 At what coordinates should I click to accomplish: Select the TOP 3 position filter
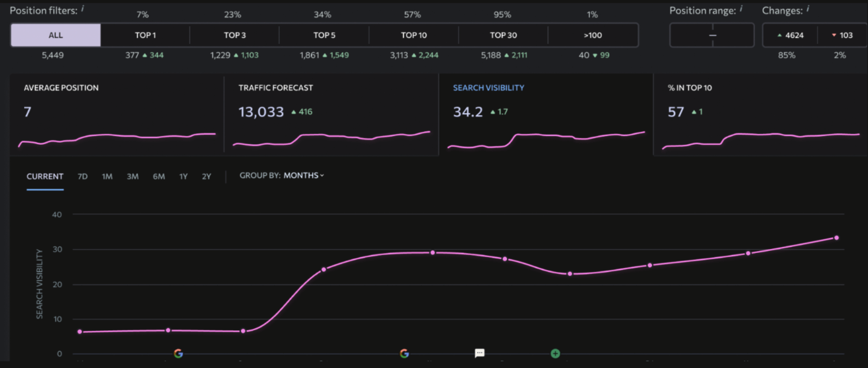[235, 35]
